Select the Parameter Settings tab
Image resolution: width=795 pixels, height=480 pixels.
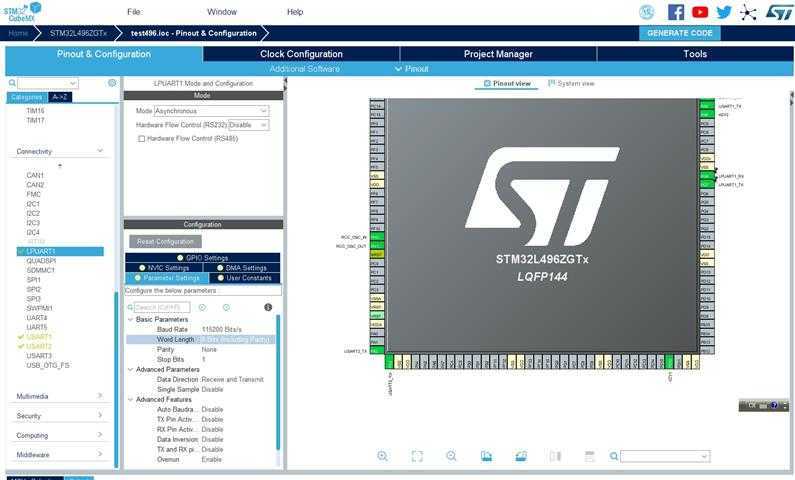click(167, 278)
